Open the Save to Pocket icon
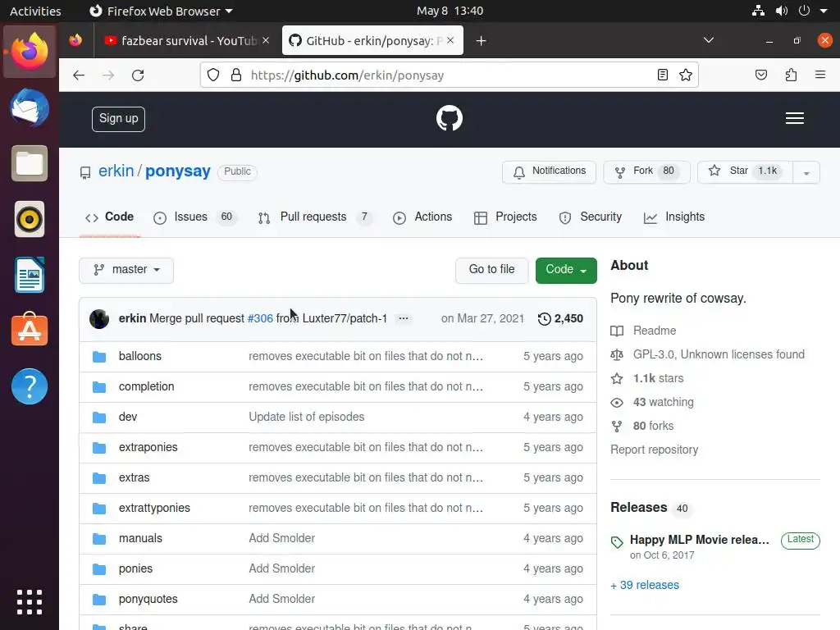This screenshot has height=630, width=840. tap(760, 75)
